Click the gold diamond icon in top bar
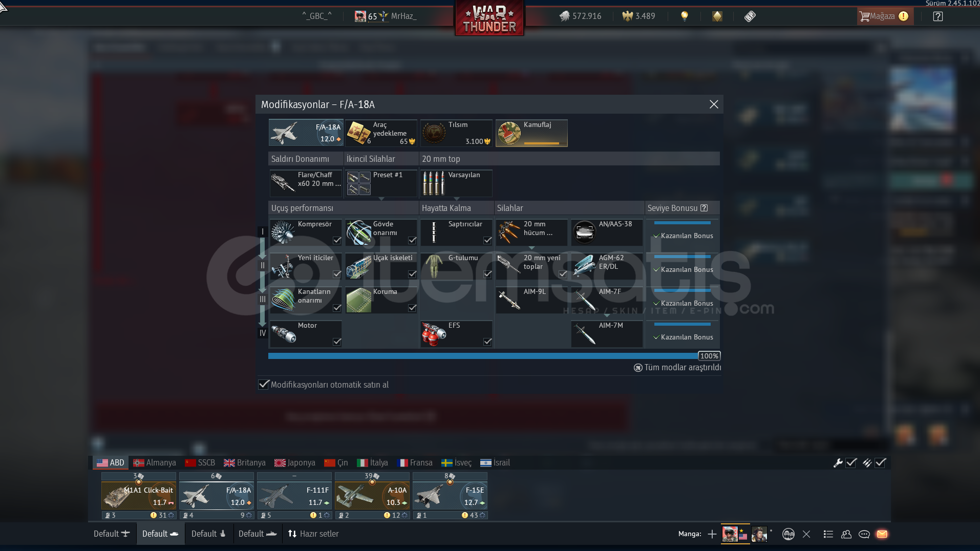 [717, 16]
